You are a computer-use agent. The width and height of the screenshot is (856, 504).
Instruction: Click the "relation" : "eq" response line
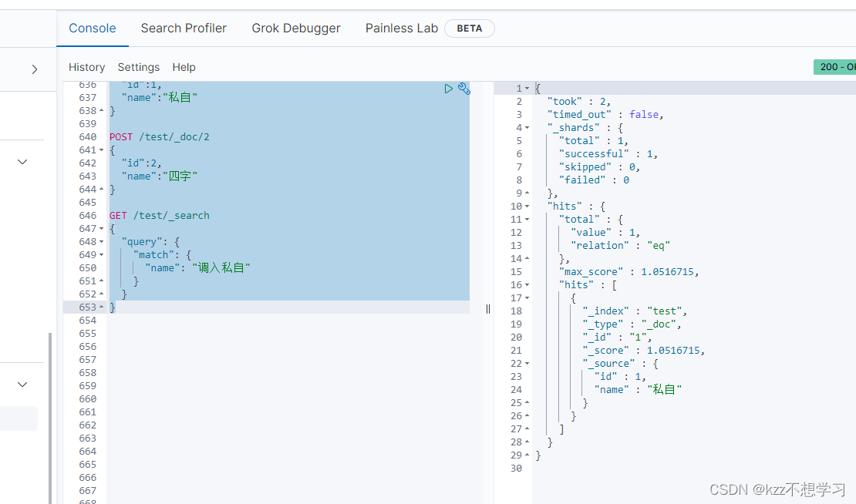620,246
